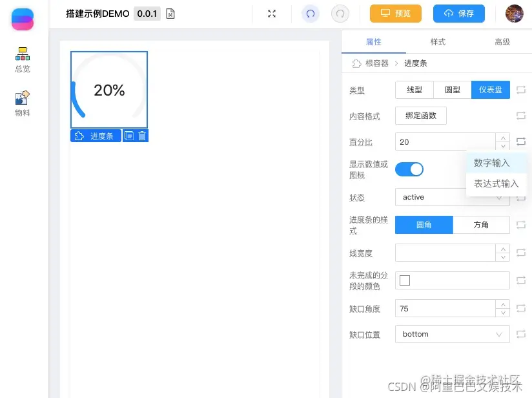Image resolution: width=532 pixels, height=398 pixels.
Task: Switch to the 样式 tab
Action: click(x=437, y=41)
